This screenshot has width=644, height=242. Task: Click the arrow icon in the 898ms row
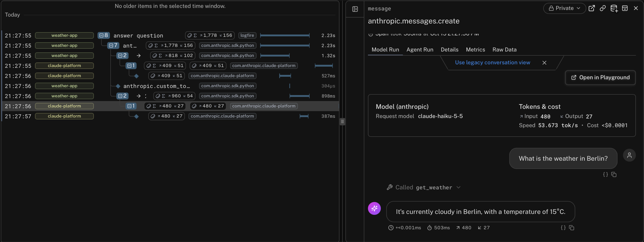click(138, 96)
